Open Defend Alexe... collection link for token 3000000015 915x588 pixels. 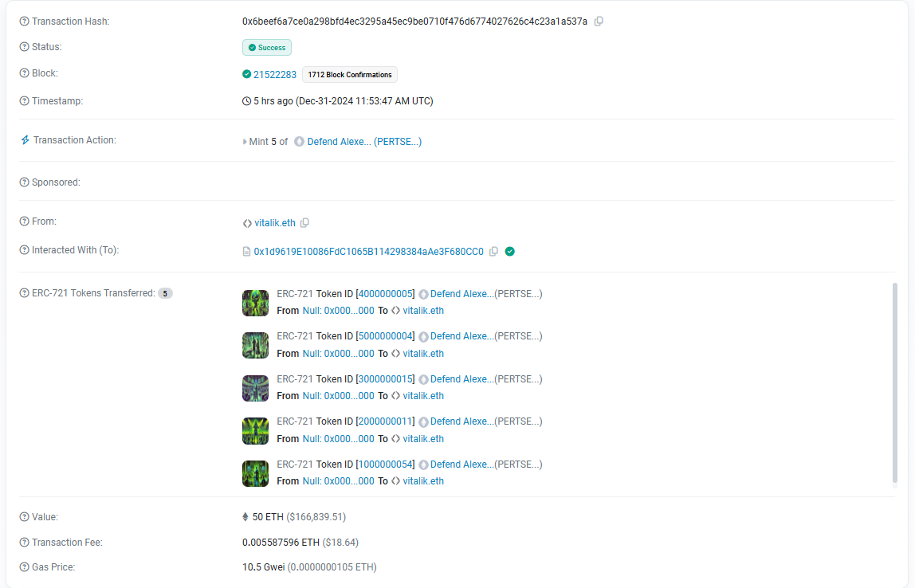click(462, 379)
